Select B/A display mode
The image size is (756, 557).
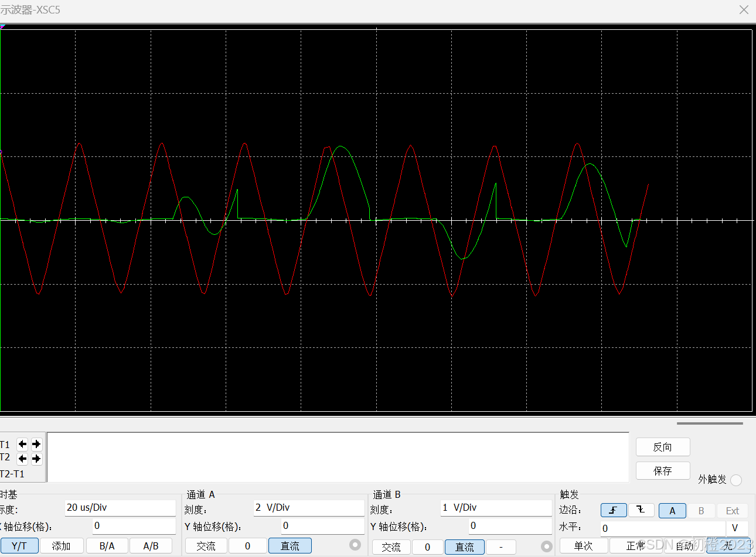107,546
